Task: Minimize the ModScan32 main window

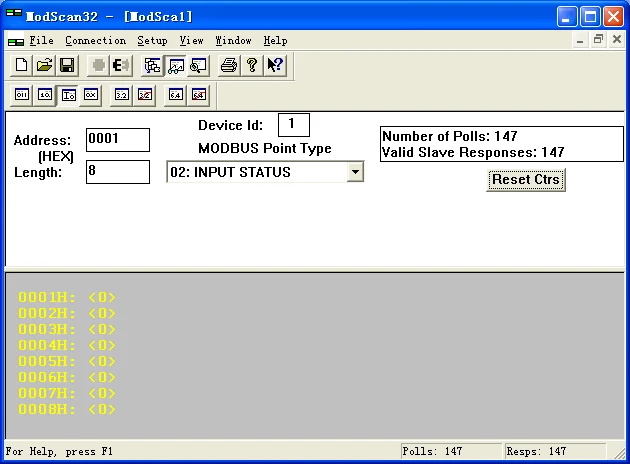Action: point(567,16)
